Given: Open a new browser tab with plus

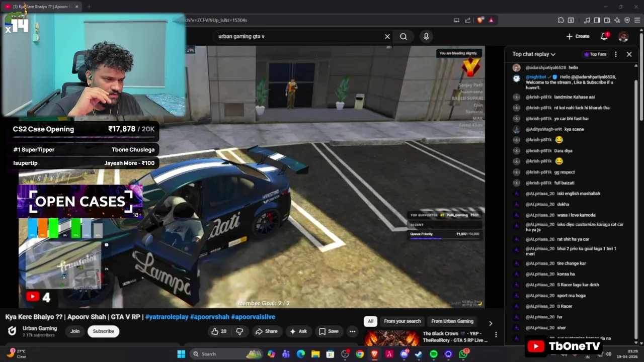Looking at the screenshot, I should (89, 7).
